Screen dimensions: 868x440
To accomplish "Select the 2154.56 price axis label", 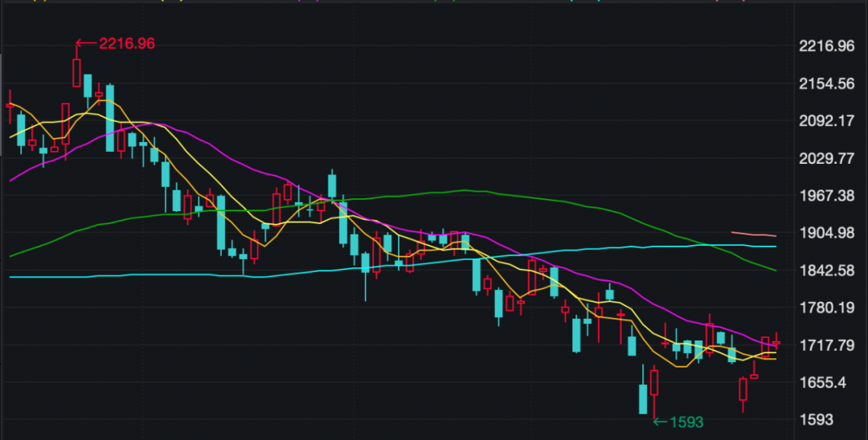I will [x=826, y=84].
